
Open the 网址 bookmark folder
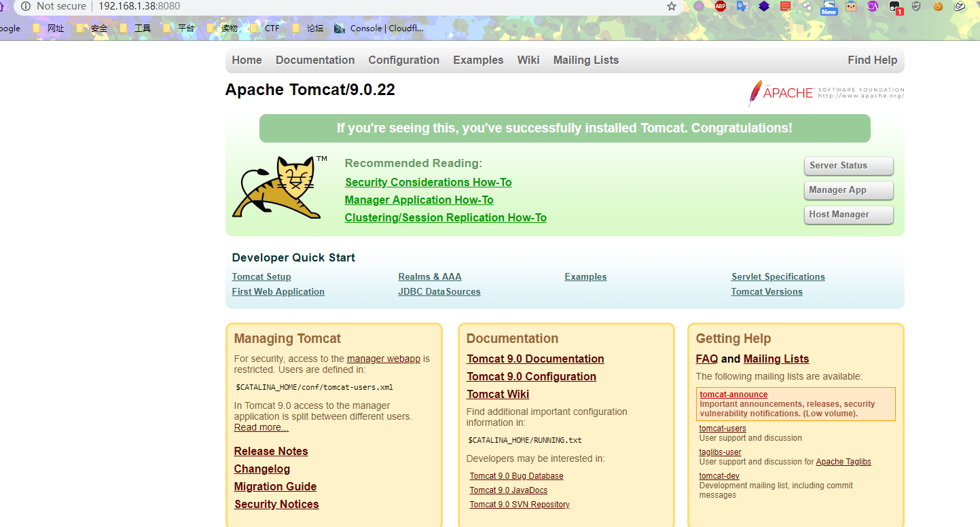pyautogui.click(x=49, y=29)
